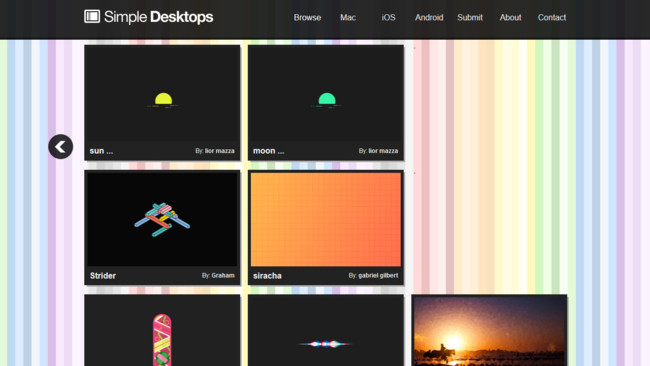Click the 'siracha' title text
This screenshot has height=366, width=650.
[x=267, y=276]
